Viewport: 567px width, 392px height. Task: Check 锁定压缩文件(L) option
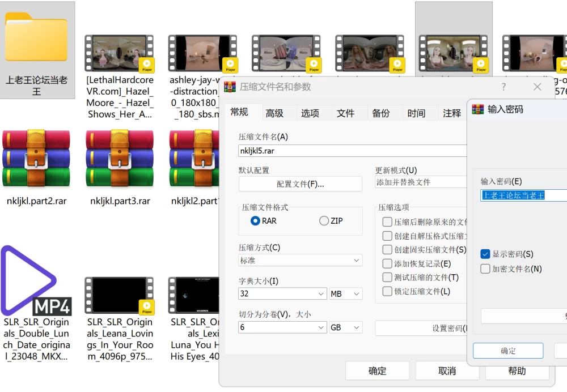(387, 291)
